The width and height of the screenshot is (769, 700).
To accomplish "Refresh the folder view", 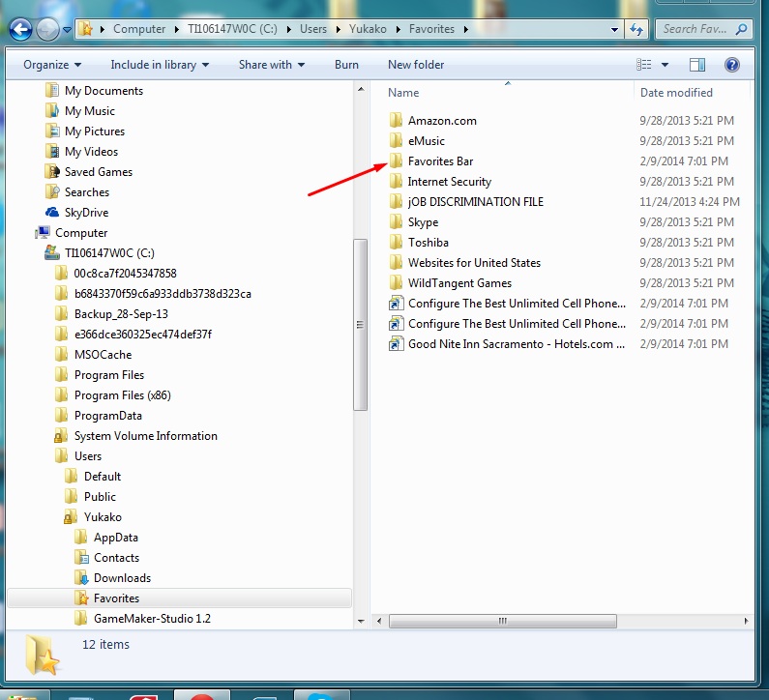I will pyautogui.click(x=636, y=29).
